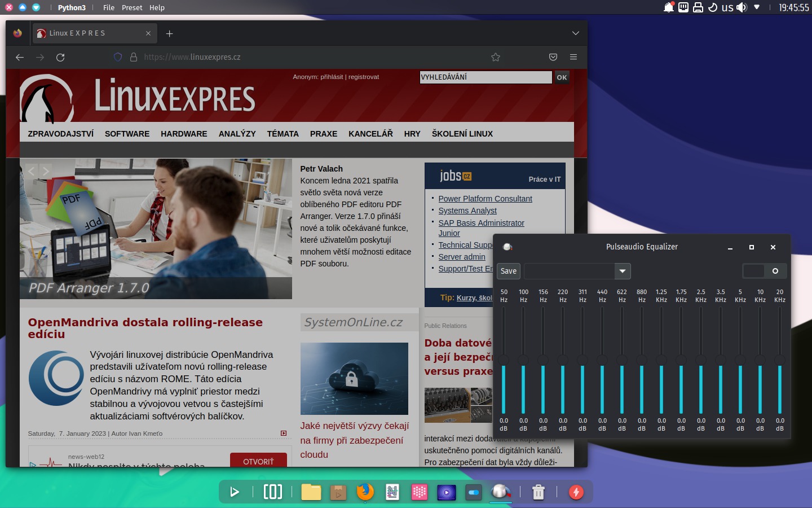Open the File menu in top panel
812x508 pixels.
(109, 7)
